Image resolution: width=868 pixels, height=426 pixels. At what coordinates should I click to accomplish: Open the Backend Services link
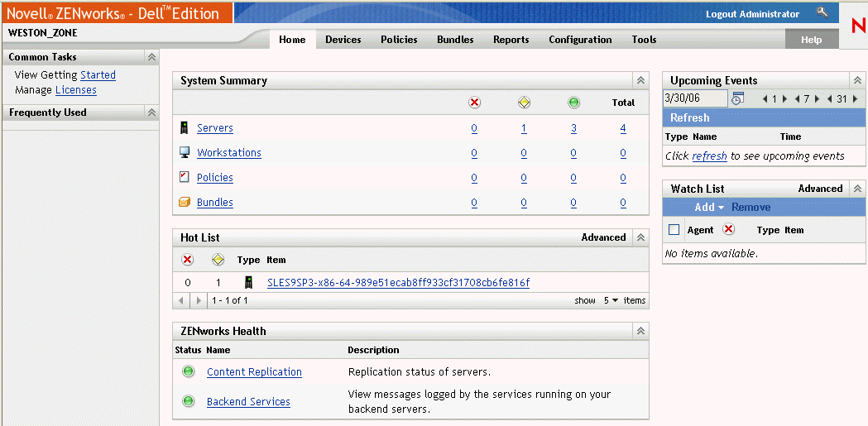[248, 402]
